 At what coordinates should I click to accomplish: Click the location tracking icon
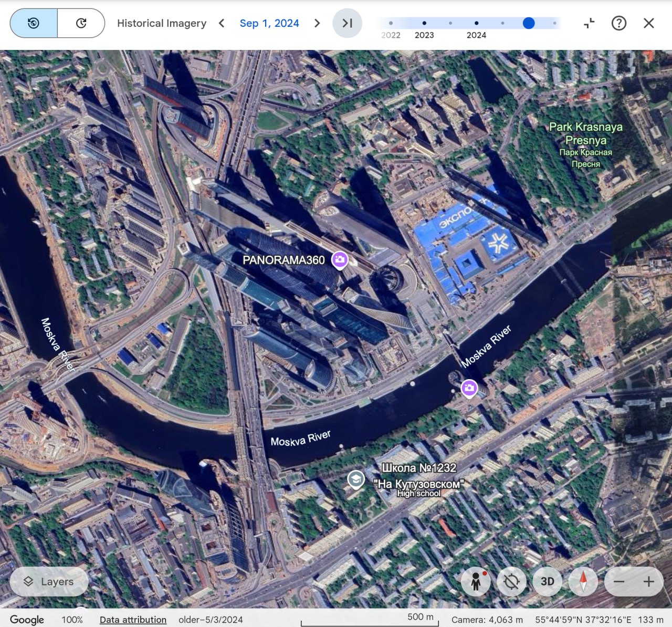(511, 581)
